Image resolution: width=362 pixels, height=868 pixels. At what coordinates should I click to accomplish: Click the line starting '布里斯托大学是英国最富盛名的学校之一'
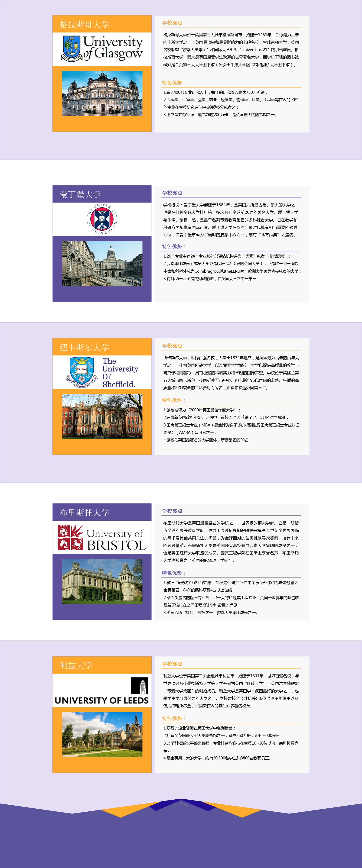point(231,523)
